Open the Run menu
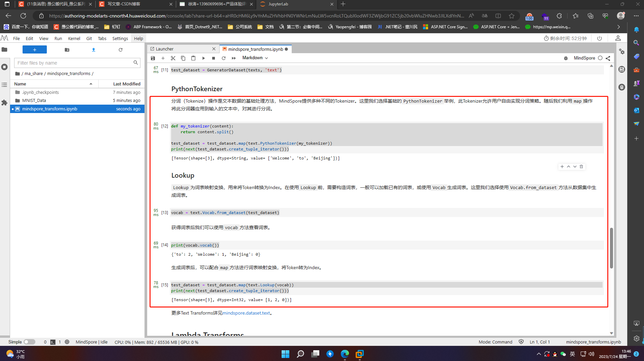 pyautogui.click(x=58, y=38)
